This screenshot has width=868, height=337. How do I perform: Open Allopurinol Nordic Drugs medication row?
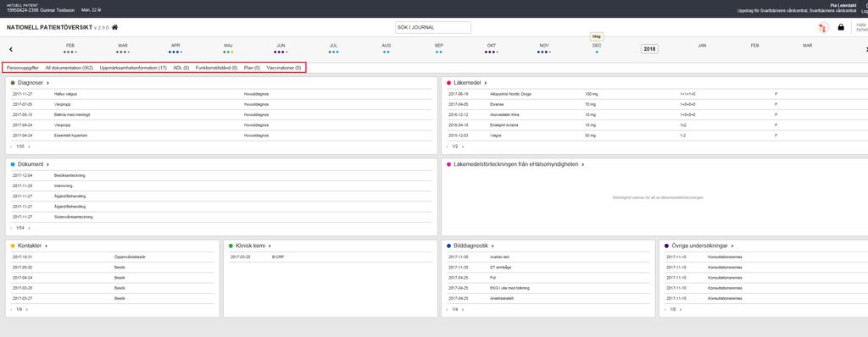(x=657, y=94)
